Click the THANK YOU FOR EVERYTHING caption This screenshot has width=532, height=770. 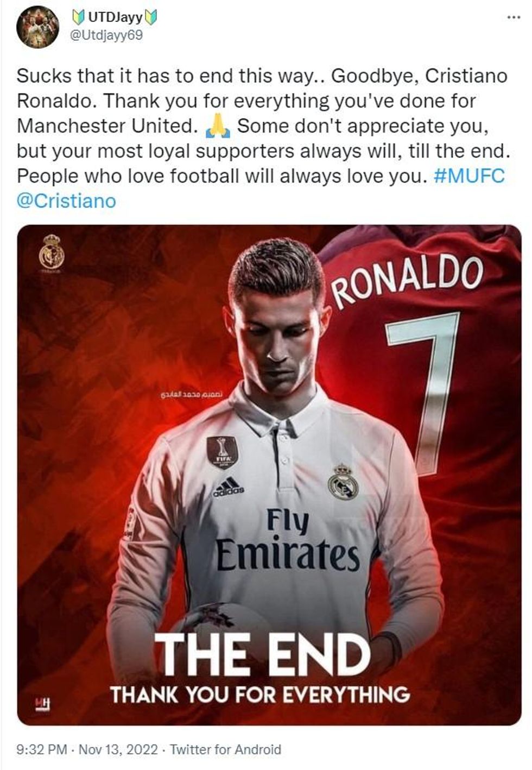tap(260, 695)
